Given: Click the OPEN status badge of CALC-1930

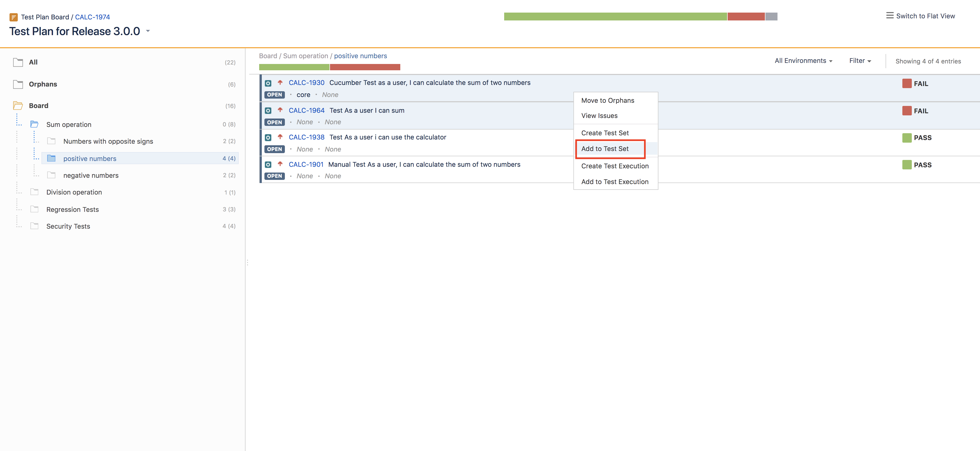Looking at the screenshot, I should [274, 95].
